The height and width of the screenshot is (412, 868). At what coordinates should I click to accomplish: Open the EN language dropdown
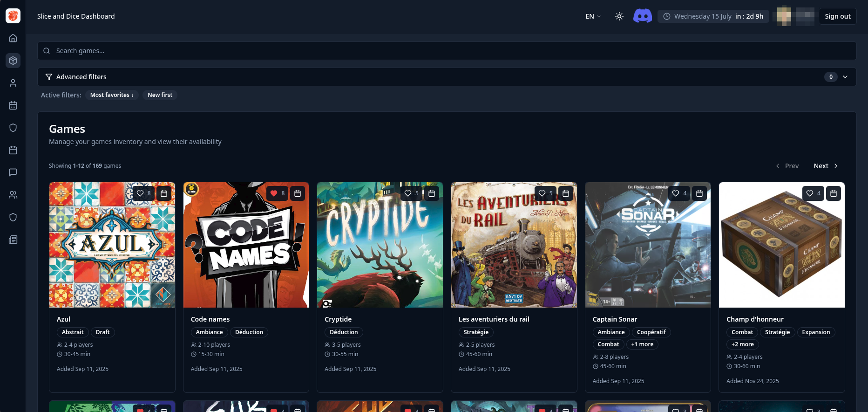click(593, 16)
